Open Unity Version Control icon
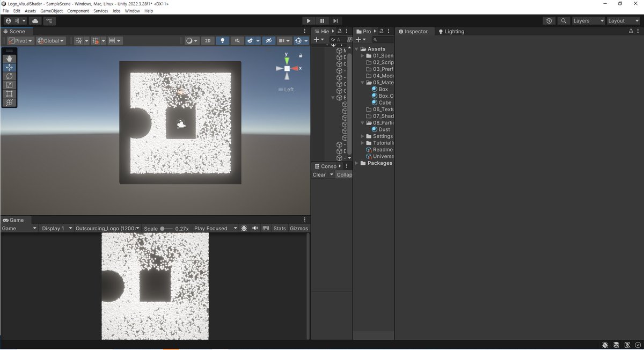The height and width of the screenshot is (350, 644). 49,21
